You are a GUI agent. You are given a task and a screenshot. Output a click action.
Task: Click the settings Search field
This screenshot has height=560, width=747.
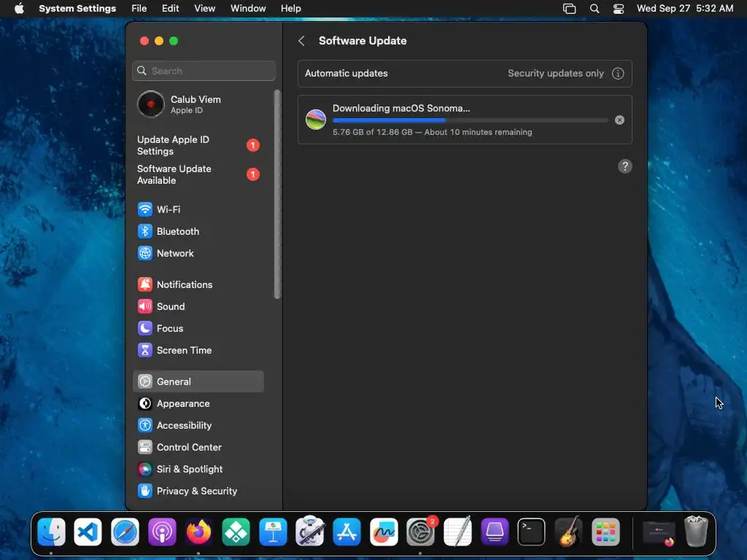pyautogui.click(x=204, y=71)
